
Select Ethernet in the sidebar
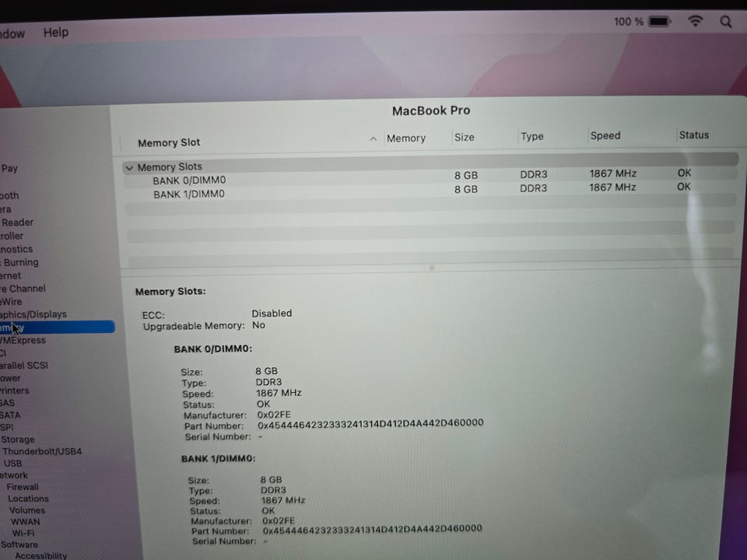pyautogui.click(x=10, y=275)
